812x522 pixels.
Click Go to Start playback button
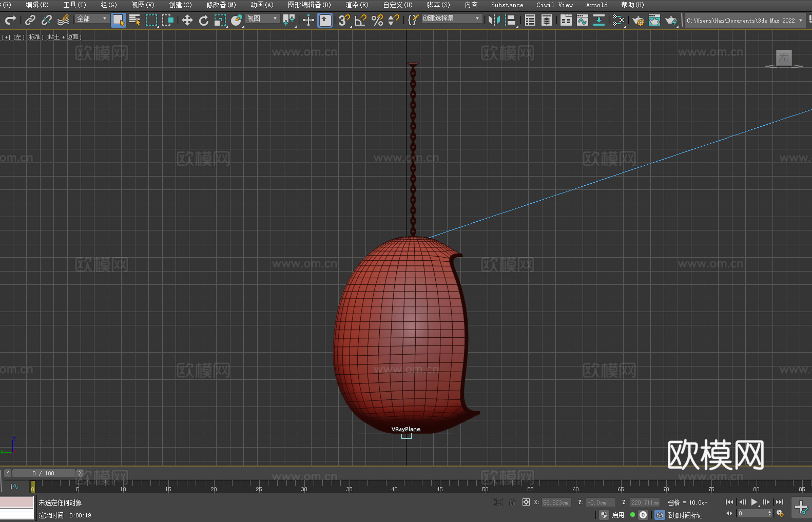pyautogui.click(x=729, y=502)
